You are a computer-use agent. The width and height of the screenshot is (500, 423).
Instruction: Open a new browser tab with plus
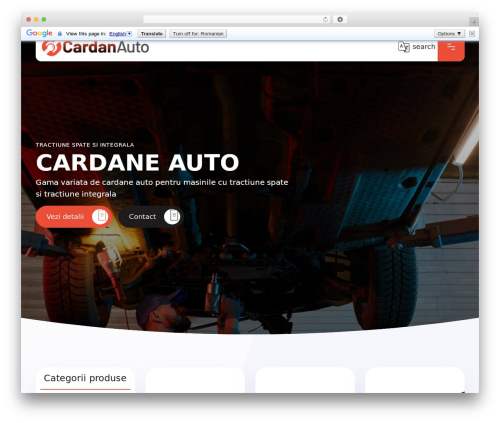(474, 22)
